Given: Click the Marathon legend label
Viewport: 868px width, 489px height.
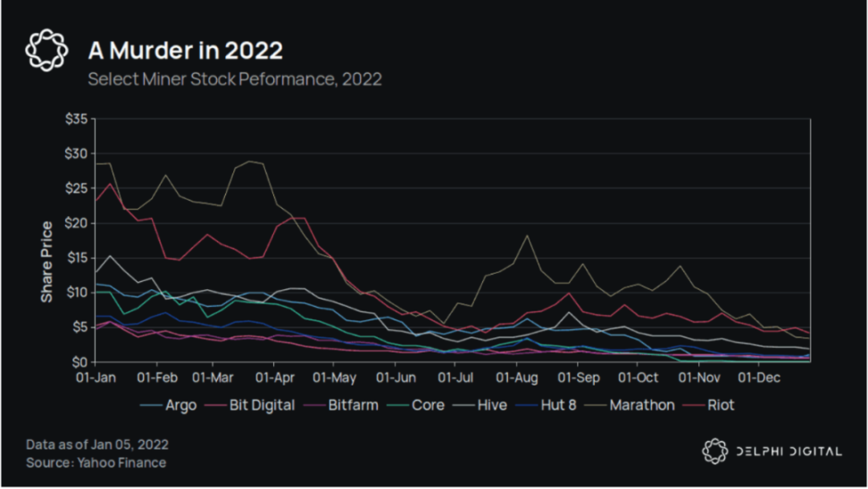Looking at the screenshot, I should pos(641,405).
